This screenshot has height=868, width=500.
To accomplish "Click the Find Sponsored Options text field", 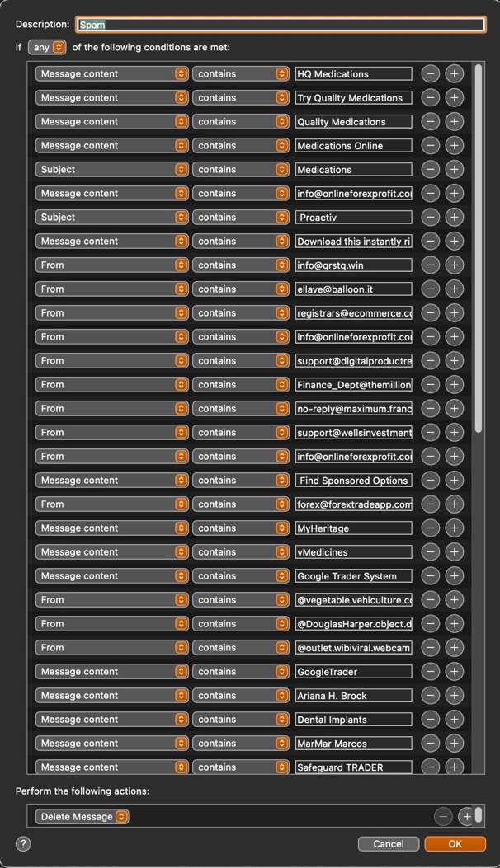I will coord(354,480).
